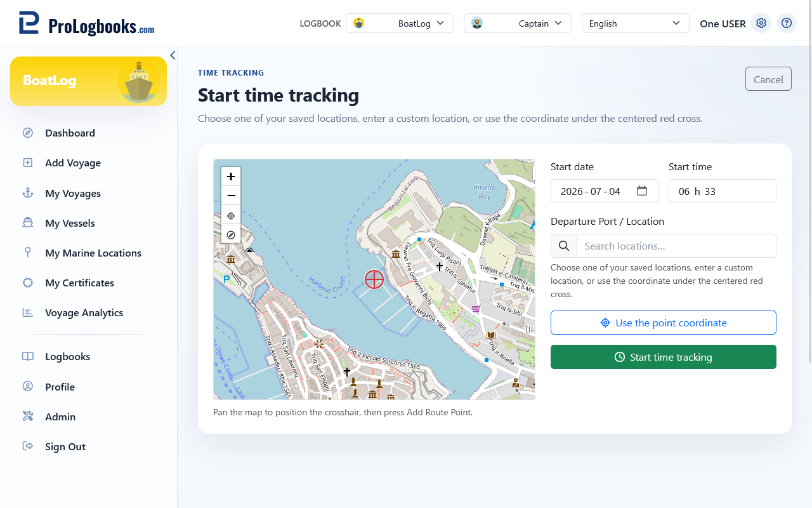This screenshot has height=508, width=812.
Task: Click the green Start time tracking button
Action: click(x=664, y=357)
